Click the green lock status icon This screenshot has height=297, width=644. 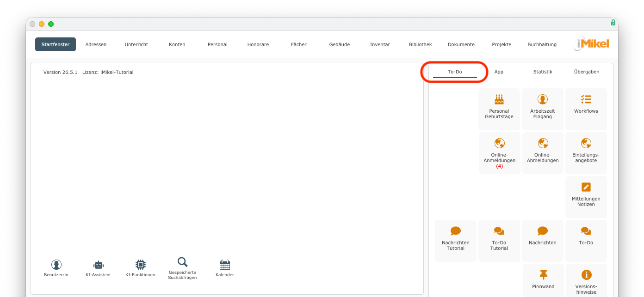coord(613,23)
